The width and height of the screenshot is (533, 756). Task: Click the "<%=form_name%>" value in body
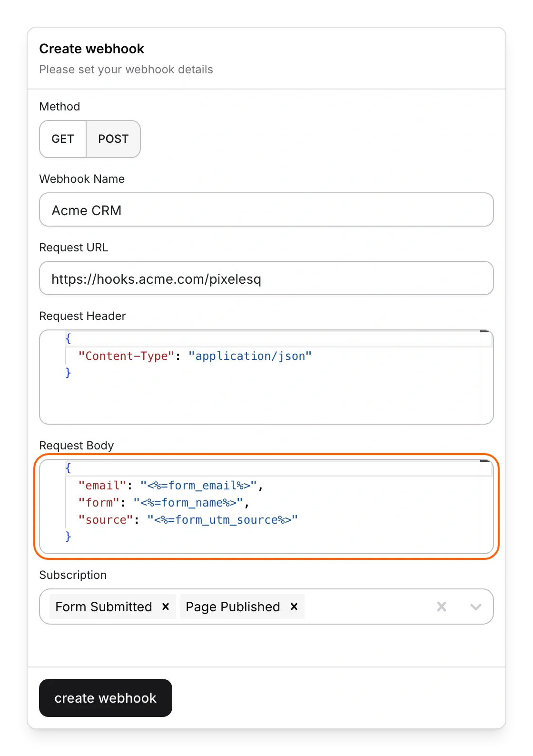188,503
